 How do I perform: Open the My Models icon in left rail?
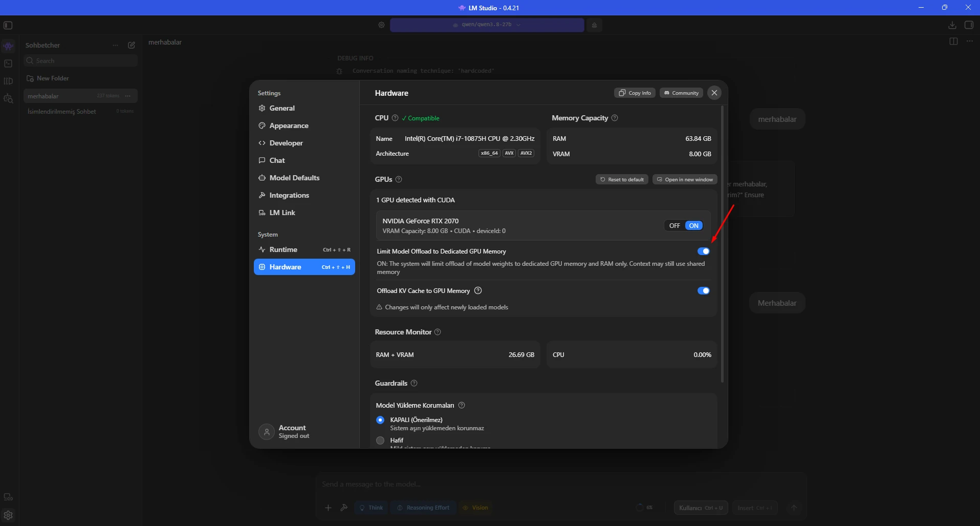point(8,81)
